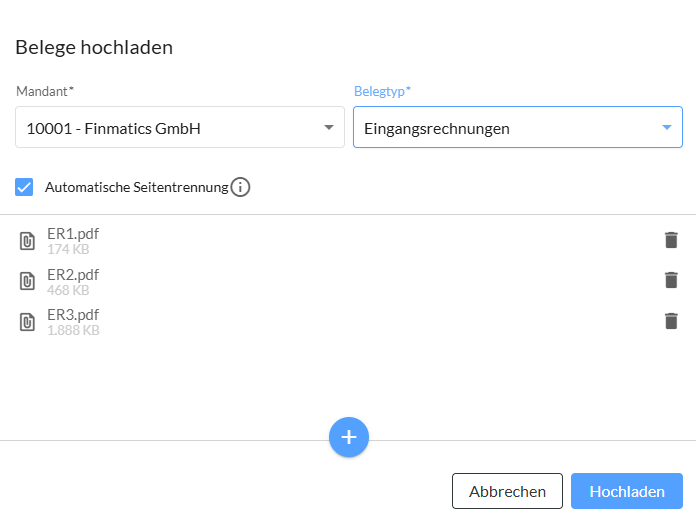Open the Mandant dropdown arrow
The height and width of the screenshot is (524, 696).
pos(328,127)
